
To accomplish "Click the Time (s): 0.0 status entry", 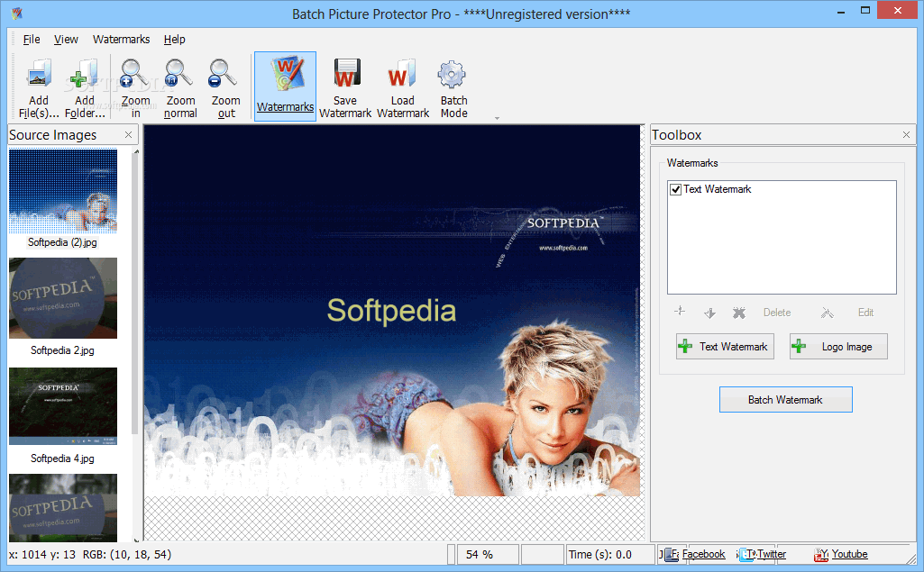I will click(599, 554).
